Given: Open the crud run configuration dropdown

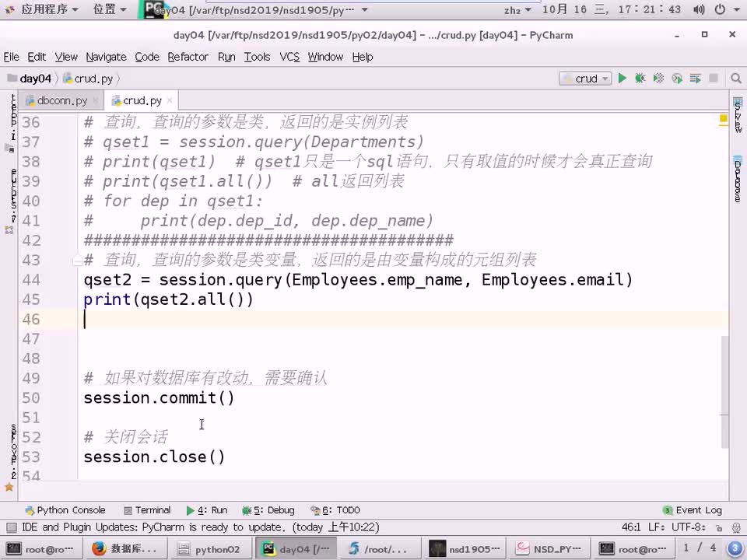Looking at the screenshot, I should coord(585,79).
